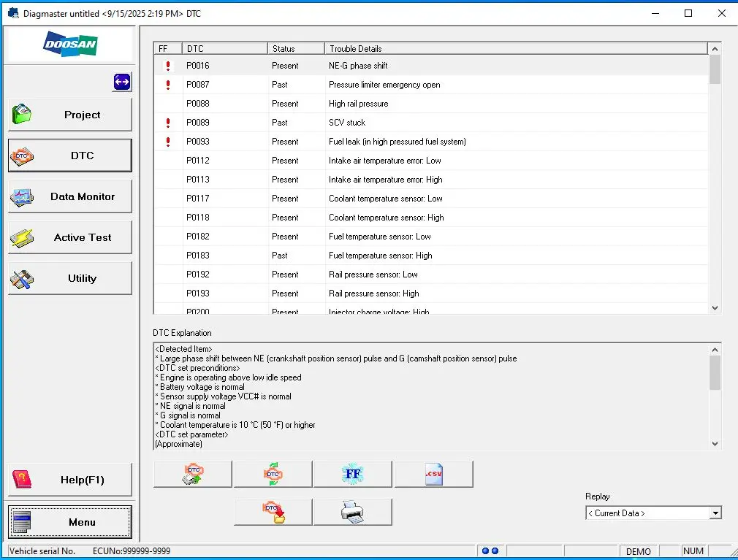The width and height of the screenshot is (738, 560).
Task: Open the Project section
Action: [70, 115]
